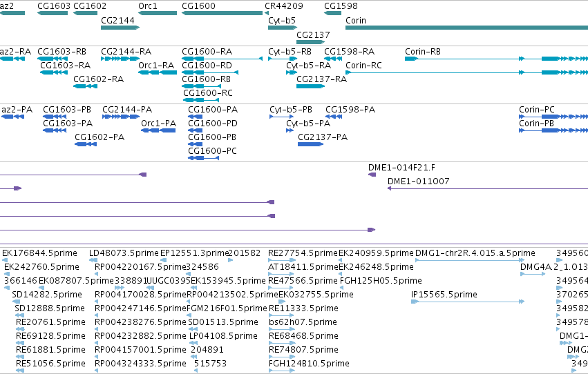Click protein CG1600-PA
This screenshot has height=374, width=588.
pos(213,109)
